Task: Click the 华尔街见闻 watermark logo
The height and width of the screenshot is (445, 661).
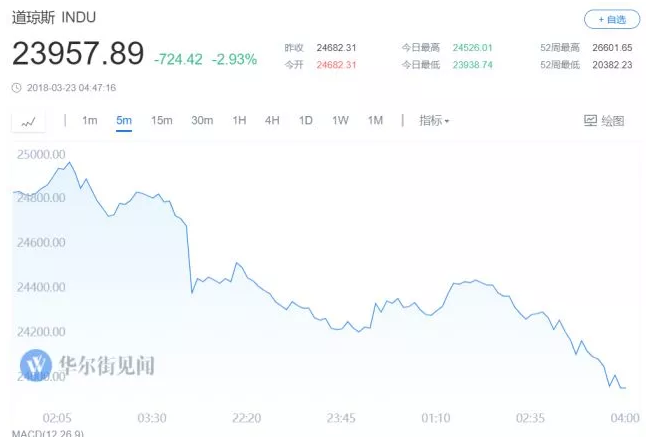Action: point(36,365)
